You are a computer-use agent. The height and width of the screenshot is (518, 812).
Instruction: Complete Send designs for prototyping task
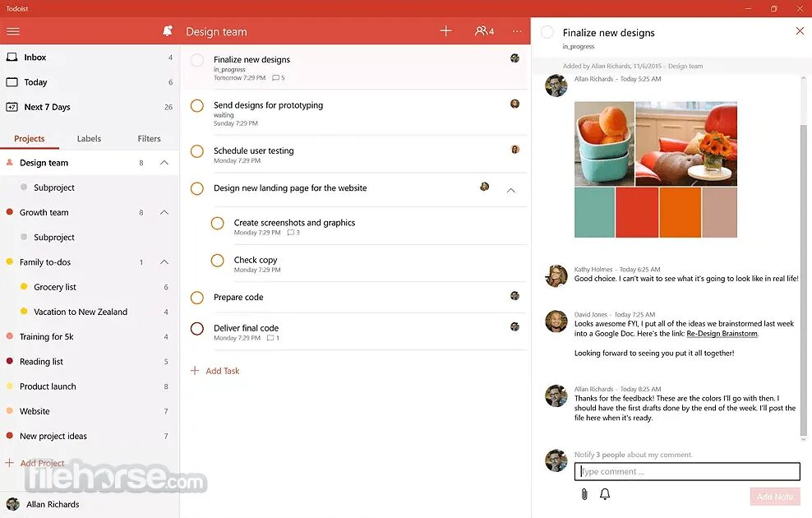click(x=196, y=106)
